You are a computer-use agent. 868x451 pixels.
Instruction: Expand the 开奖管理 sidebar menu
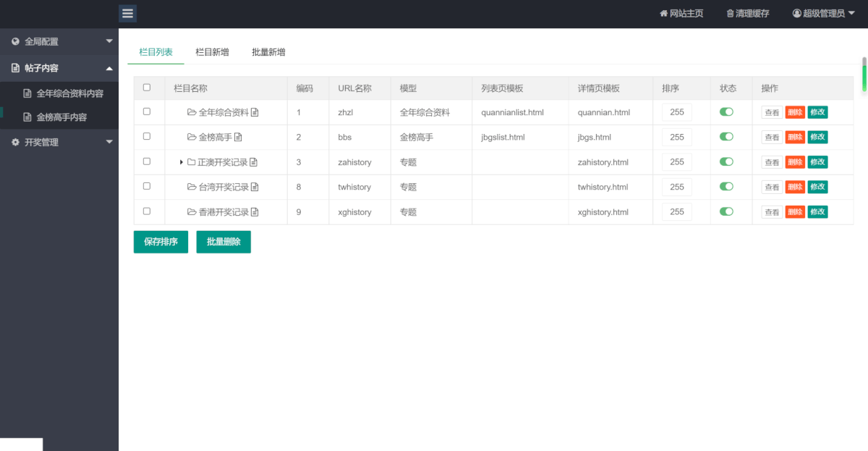[59, 143]
